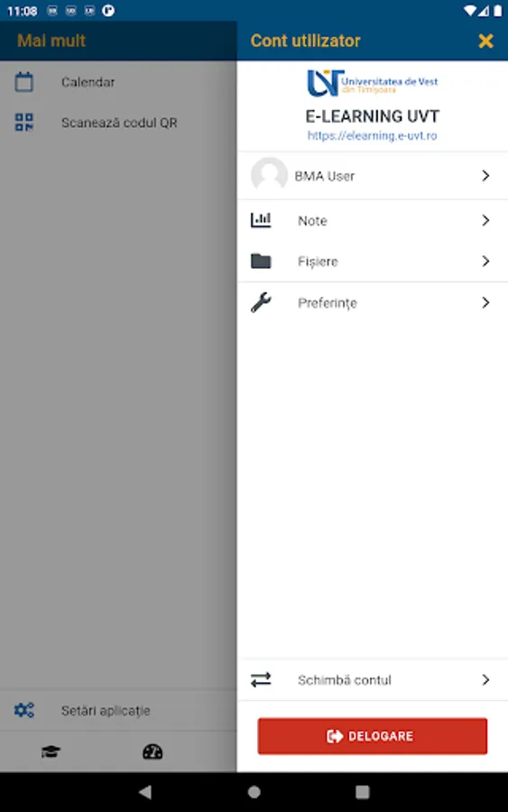The width and height of the screenshot is (508, 812).
Task: Expand the Preferințe row chevron
Action: (485, 302)
